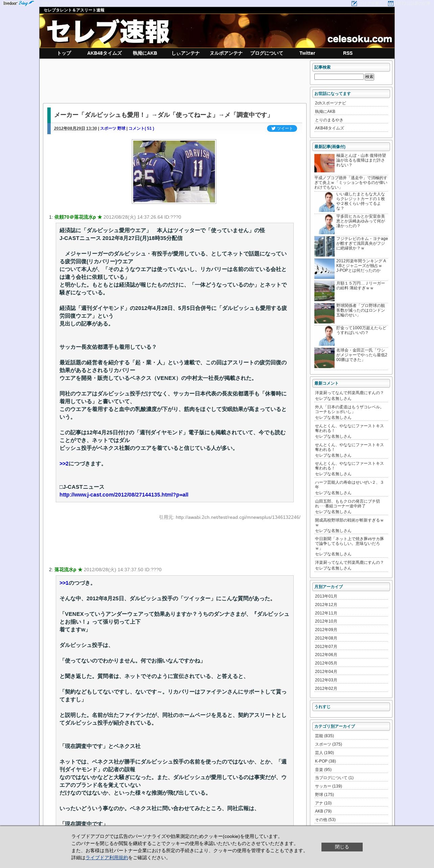Click the >>1 anchor link in post 2
The width and height of the screenshot is (434, 868).
64,583
